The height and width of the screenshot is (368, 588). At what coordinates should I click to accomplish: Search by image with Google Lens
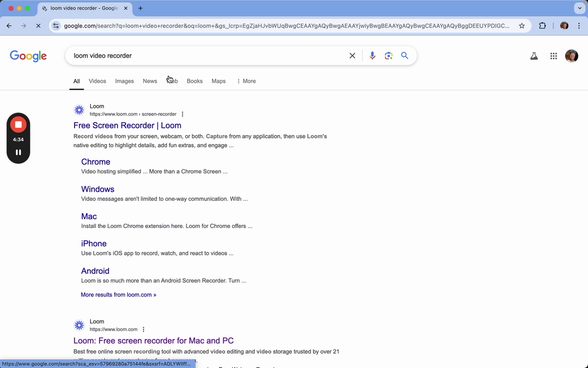(x=388, y=56)
